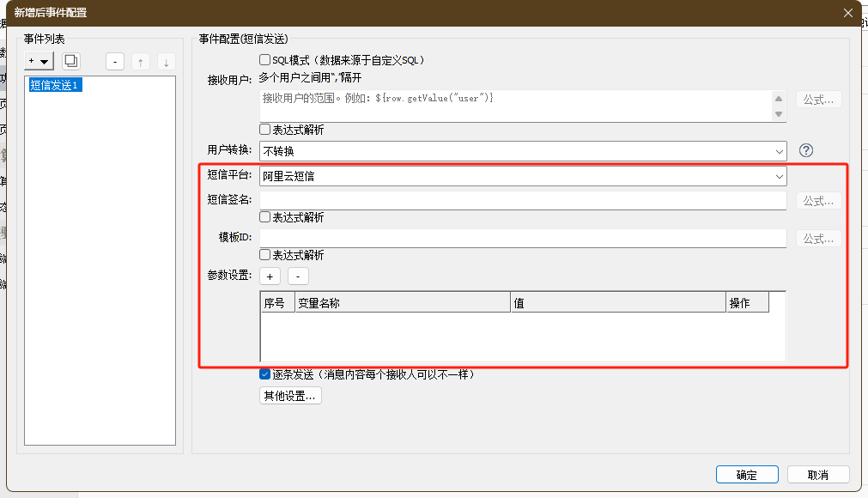Toggle 表达式解析 checkbox under 短信签名
The image size is (868, 498).
coord(265,217)
